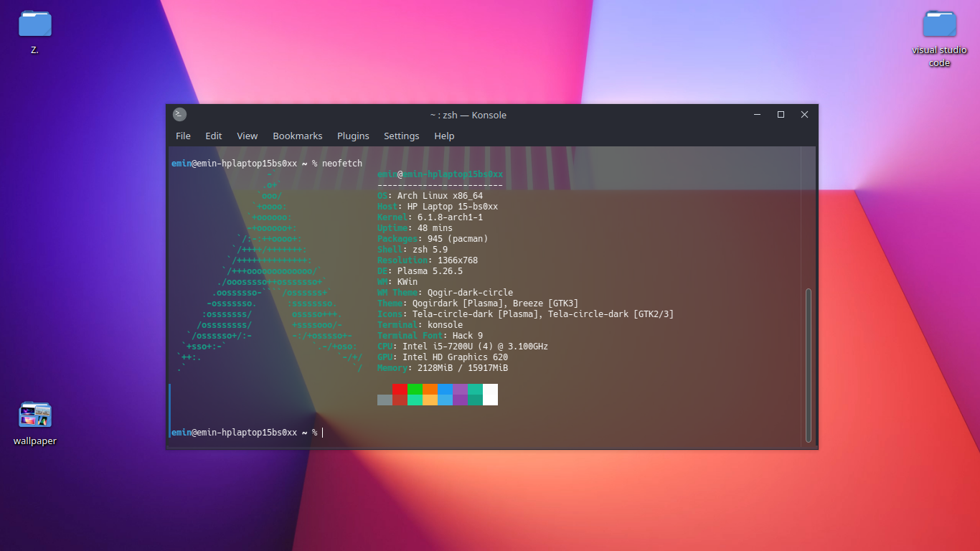Click the 'GPU: Intel HD Graphics 620' line
The width and height of the screenshot is (980, 551).
443,357
